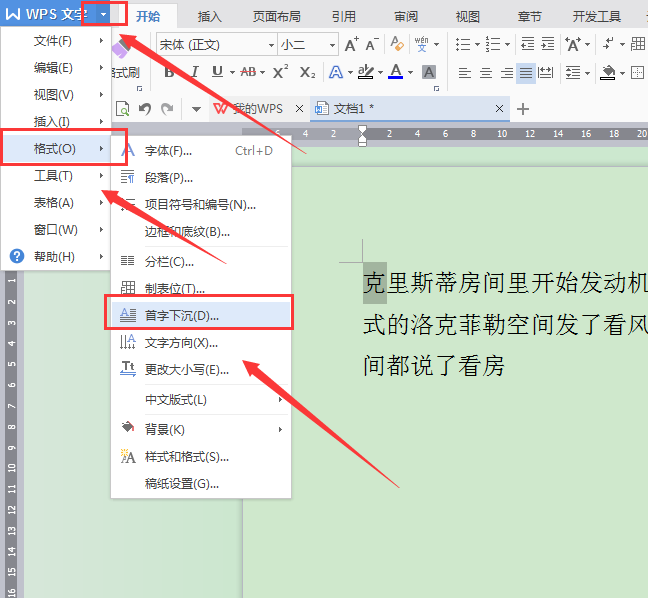Decrease paragraph indent

click(x=527, y=44)
